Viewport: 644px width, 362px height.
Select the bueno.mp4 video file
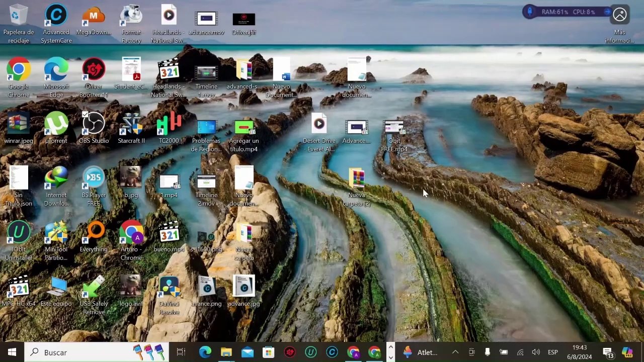pos(169,237)
